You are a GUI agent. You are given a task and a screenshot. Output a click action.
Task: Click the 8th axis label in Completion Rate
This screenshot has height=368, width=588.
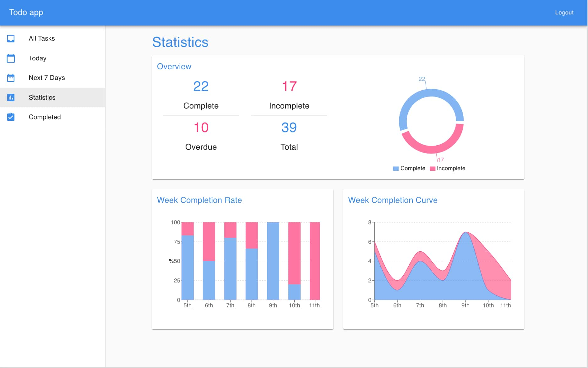252,305
